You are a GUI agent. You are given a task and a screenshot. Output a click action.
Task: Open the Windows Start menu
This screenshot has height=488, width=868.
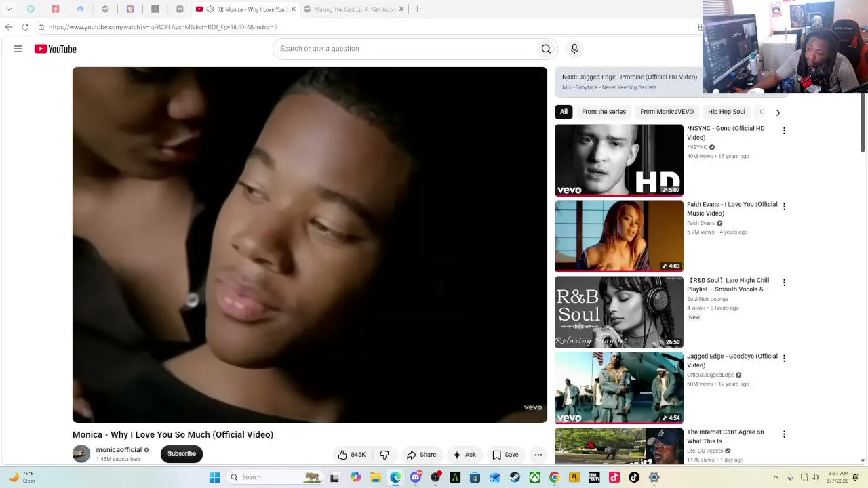coord(214,478)
